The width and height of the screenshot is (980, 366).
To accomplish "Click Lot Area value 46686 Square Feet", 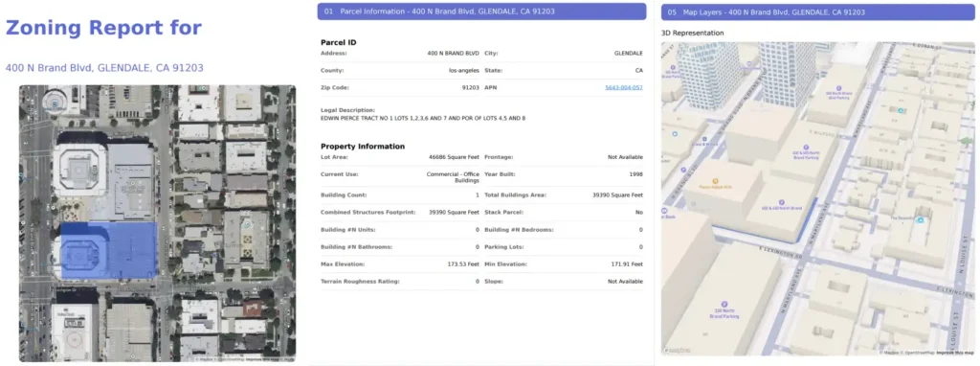I will 454,157.
